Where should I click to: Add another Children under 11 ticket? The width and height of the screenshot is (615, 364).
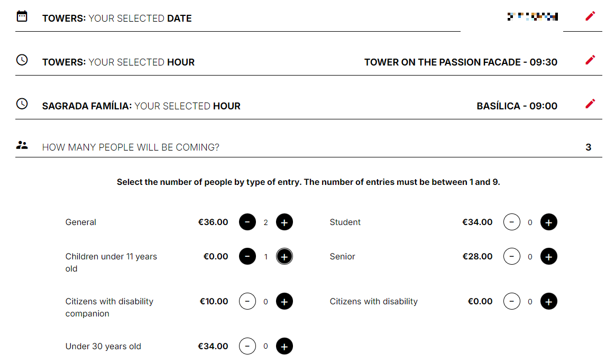284,257
